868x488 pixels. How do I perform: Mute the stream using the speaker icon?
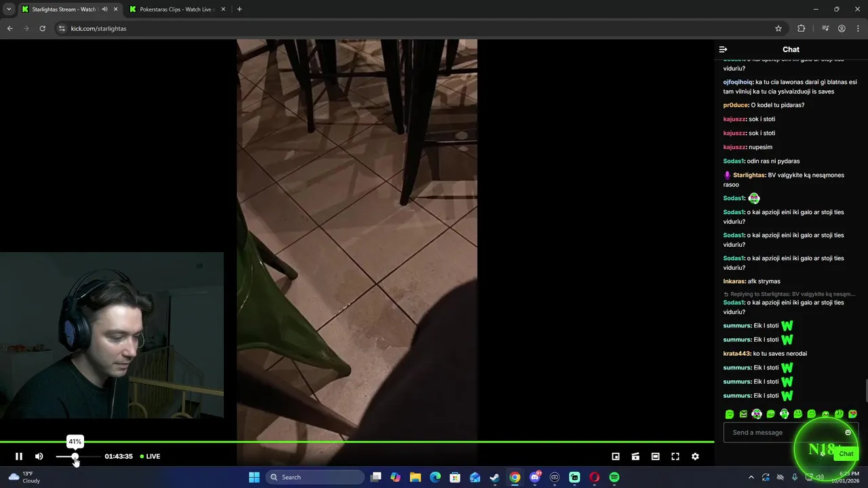click(x=39, y=456)
